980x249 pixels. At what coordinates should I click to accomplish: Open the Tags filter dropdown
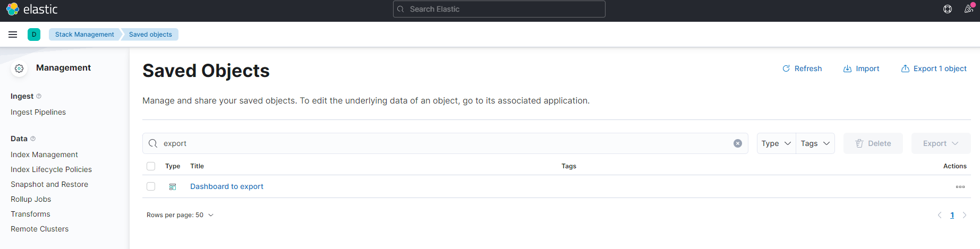coord(815,143)
